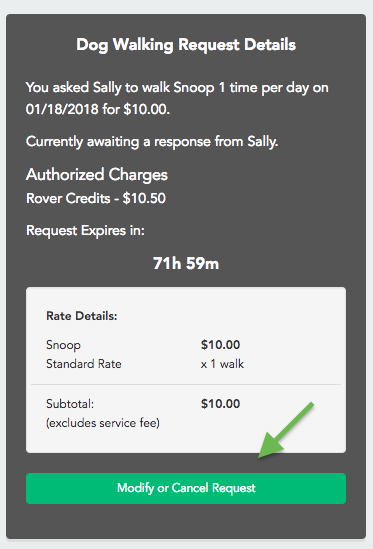Select the excludes service fee note
This screenshot has width=373, height=549.
click(103, 423)
